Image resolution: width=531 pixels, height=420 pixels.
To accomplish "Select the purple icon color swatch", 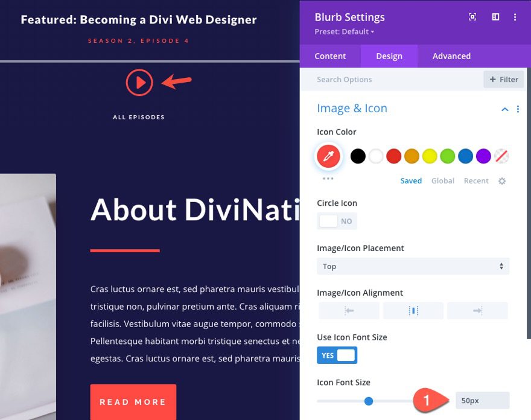I will point(483,156).
